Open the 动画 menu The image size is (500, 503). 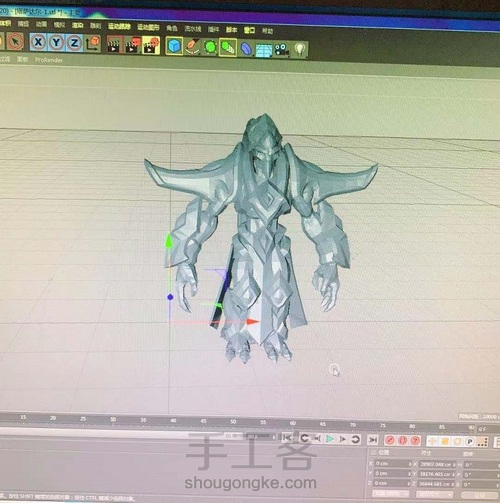(41, 24)
